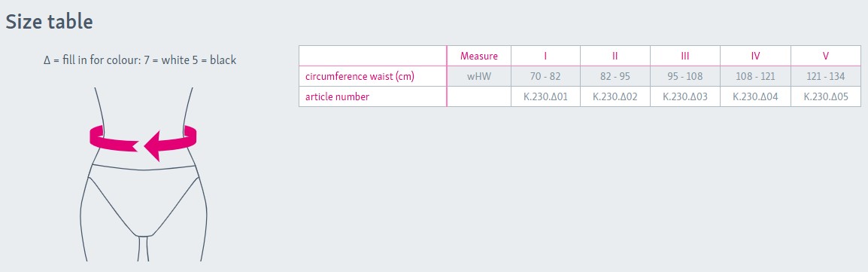Click the 70 - 82 waist range cell
868x272 pixels.
(546, 76)
